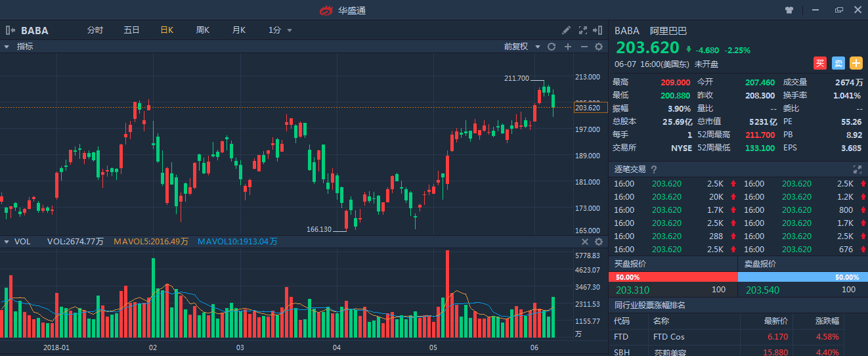Open the 前复权 adjustment dropdown
868x356 pixels.
coord(522,47)
